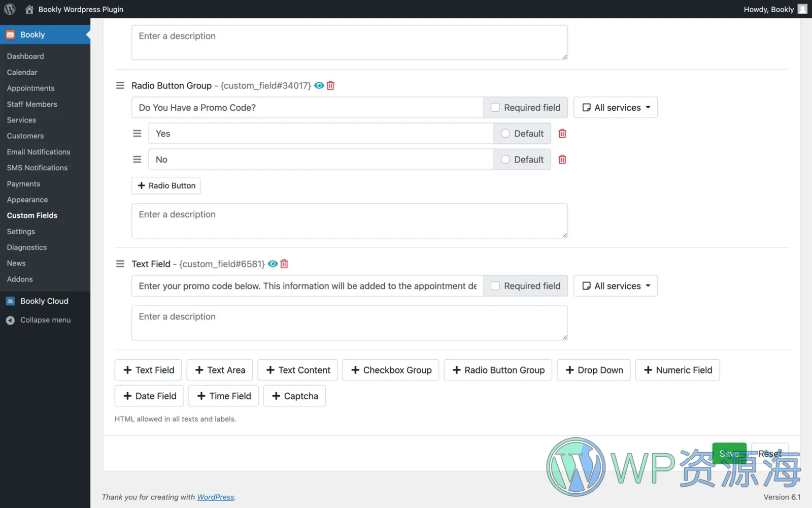The height and width of the screenshot is (508, 812).
Task: Remove the Yes radio option
Action: coord(562,134)
